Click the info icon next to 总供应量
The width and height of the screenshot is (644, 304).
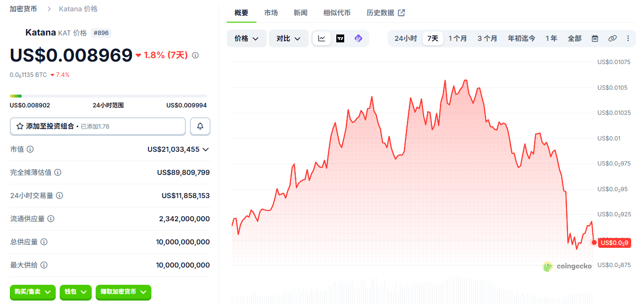44,242
